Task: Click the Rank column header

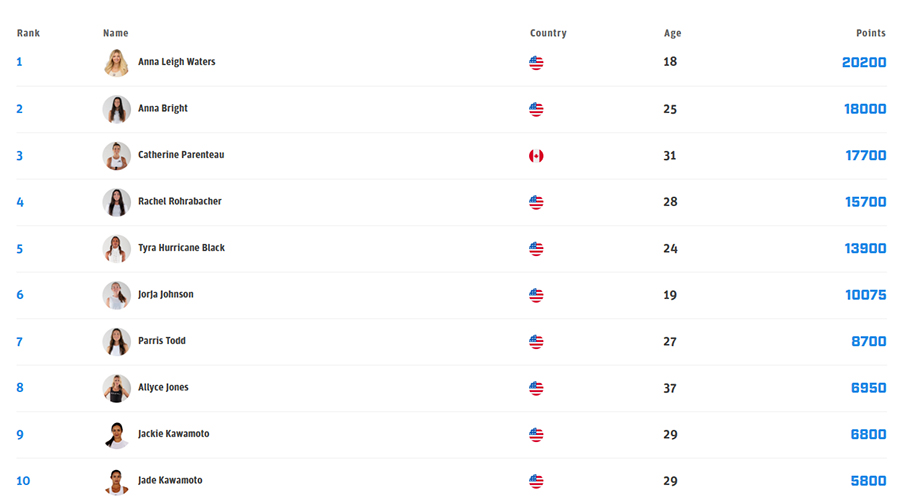Action: click(28, 33)
